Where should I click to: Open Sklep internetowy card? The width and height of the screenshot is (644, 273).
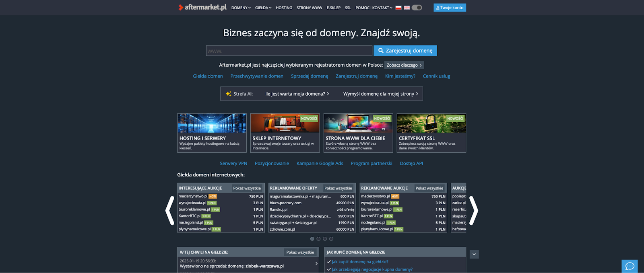pyautogui.click(x=285, y=133)
